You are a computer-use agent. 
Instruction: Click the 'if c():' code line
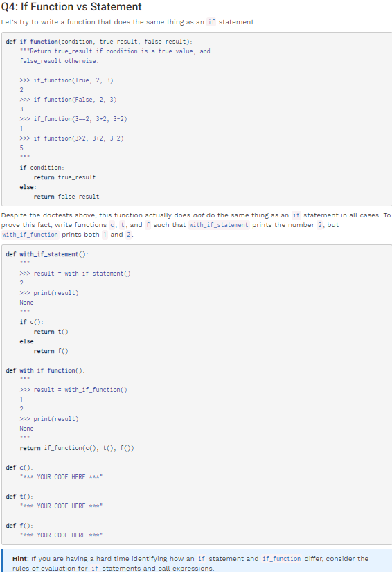pos(32,322)
